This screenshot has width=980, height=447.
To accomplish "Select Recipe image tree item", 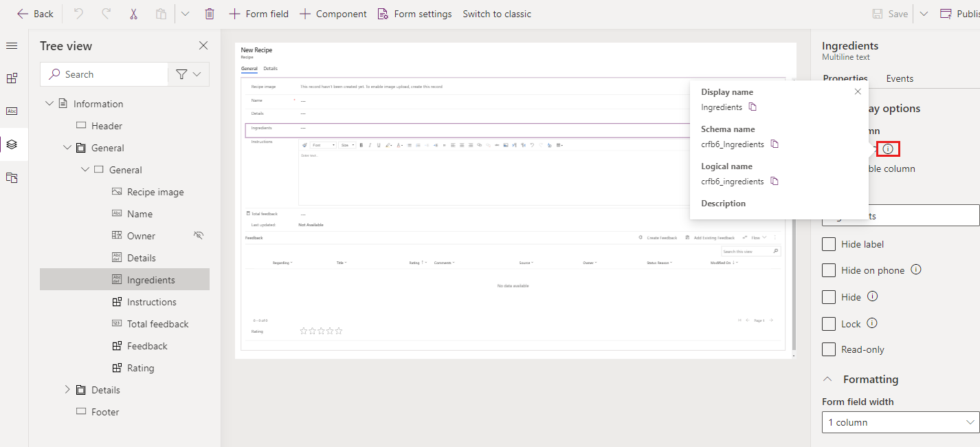I will (x=155, y=192).
